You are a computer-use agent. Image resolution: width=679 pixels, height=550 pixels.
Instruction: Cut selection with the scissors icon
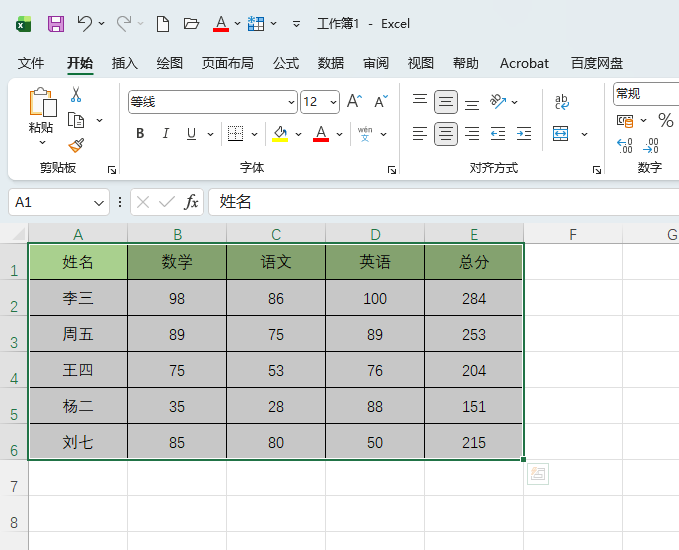pos(76,94)
